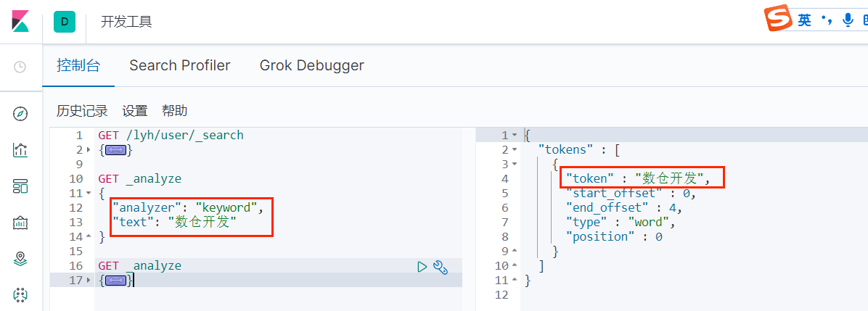
Task: Click fold end marker at response line 10
Action: [x=515, y=266]
